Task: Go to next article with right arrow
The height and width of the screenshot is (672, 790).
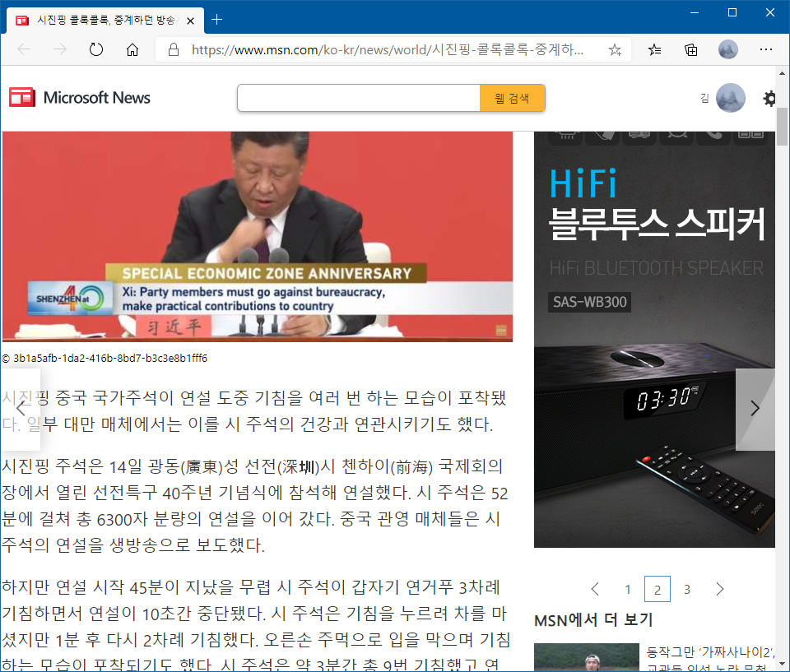Action: pyautogui.click(x=755, y=409)
